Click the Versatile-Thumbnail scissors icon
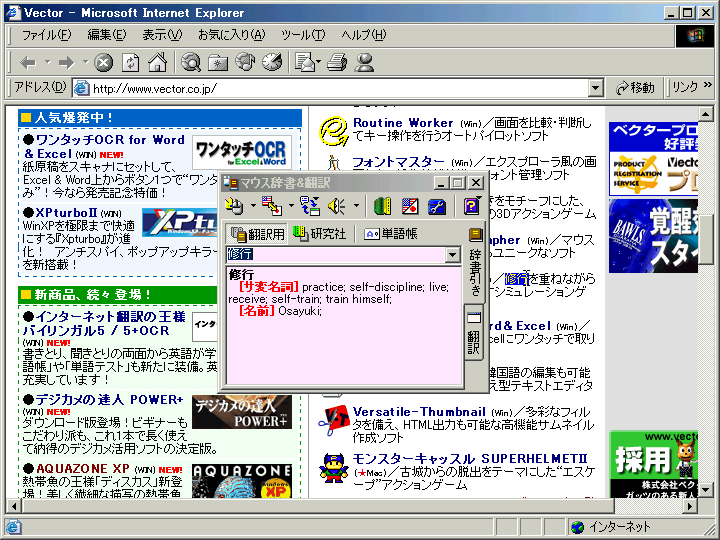This screenshot has width=720, height=540. (x=334, y=420)
